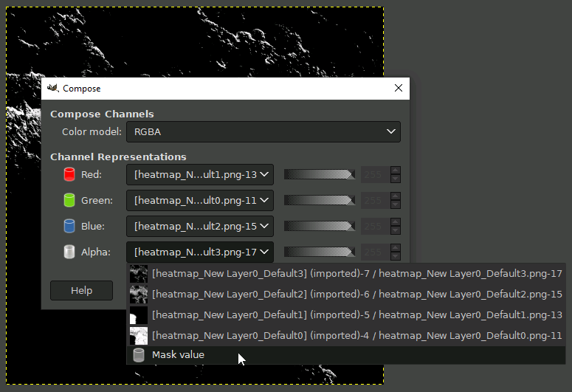Click the Blue channel mask value slider

click(x=320, y=227)
